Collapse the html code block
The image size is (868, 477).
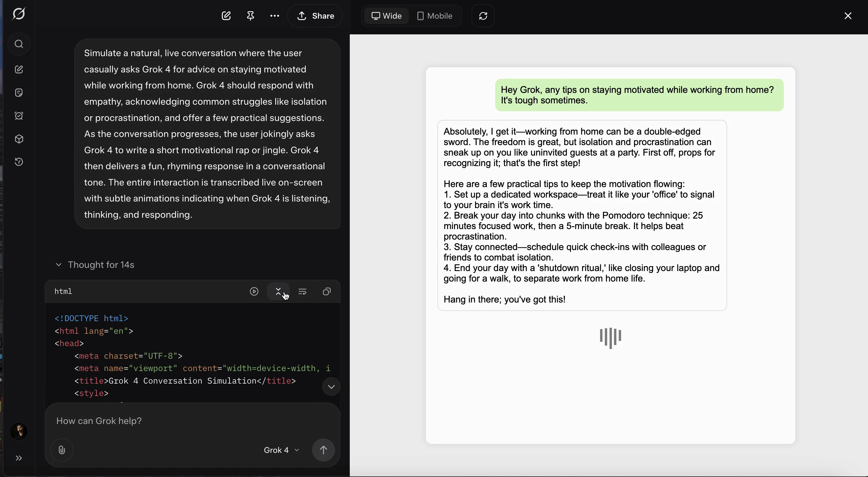[x=278, y=292]
